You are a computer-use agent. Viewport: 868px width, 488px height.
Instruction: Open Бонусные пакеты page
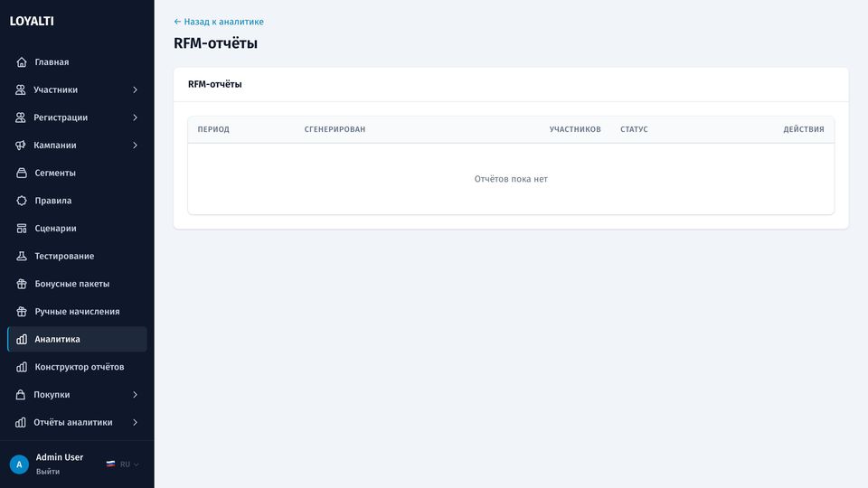77,283
